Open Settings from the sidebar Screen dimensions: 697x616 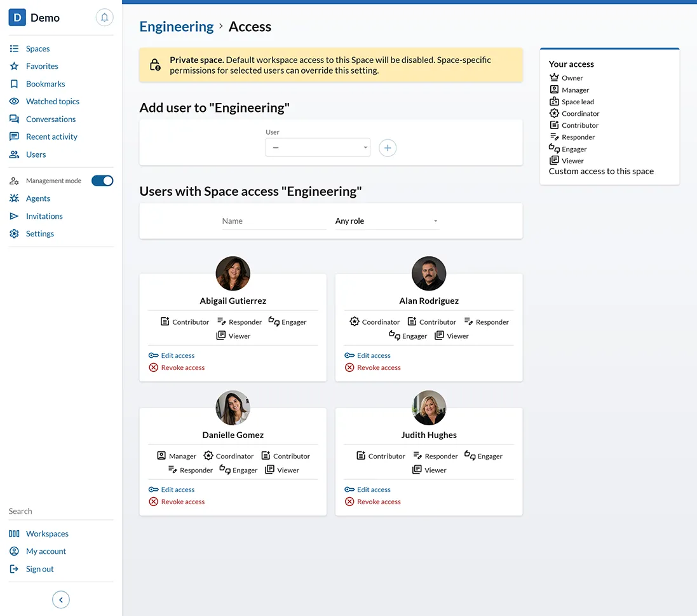(x=40, y=234)
